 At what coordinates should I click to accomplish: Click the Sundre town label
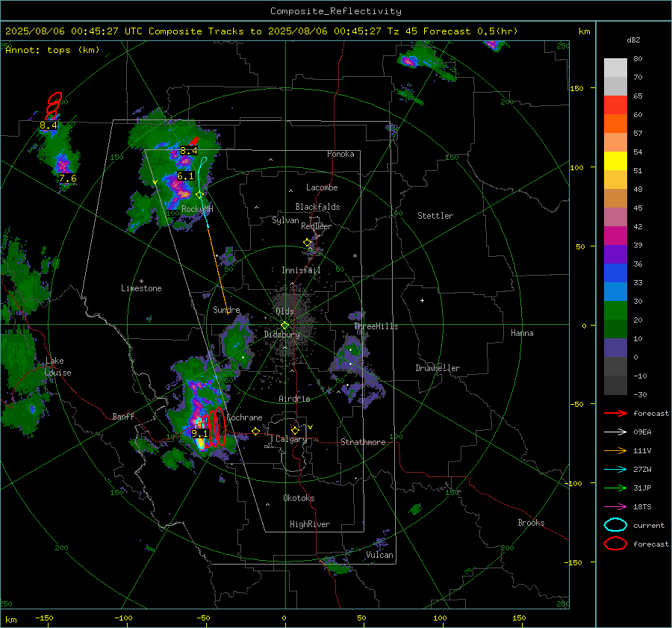tap(226, 309)
